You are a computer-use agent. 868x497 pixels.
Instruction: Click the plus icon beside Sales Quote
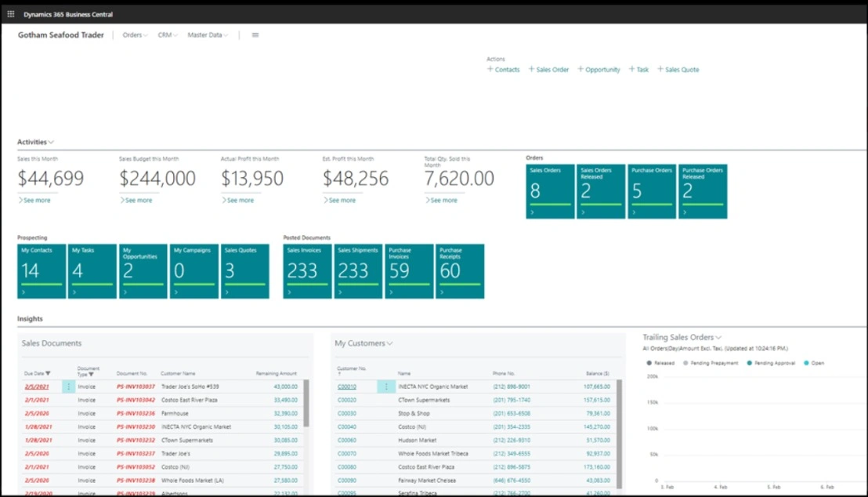point(660,69)
